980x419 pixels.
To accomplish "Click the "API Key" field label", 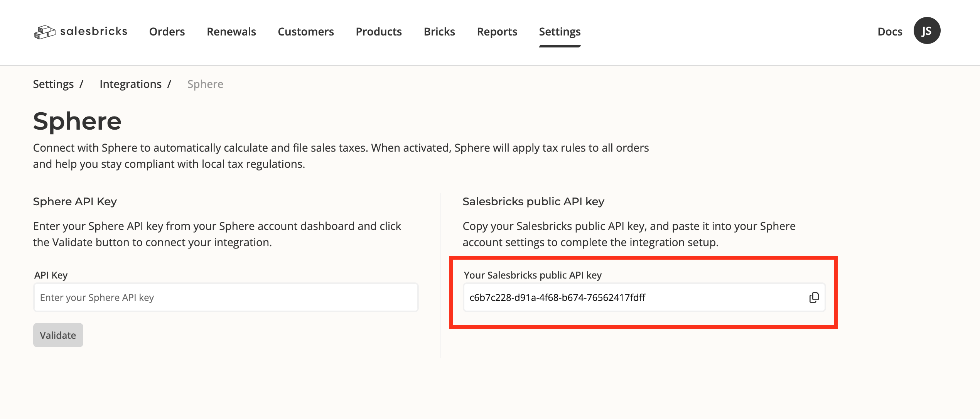I will 51,275.
